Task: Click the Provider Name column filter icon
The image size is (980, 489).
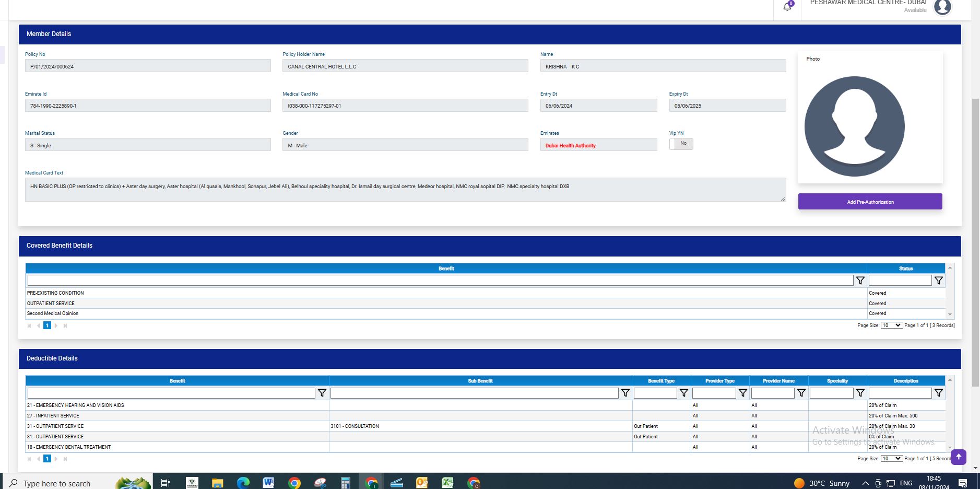Action: pyautogui.click(x=801, y=393)
